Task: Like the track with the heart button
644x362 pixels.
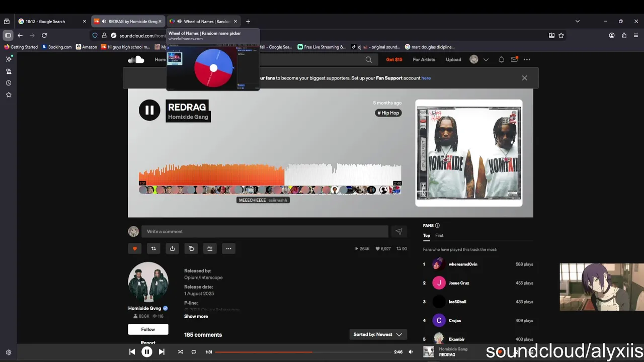Action: click(x=135, y=248)
